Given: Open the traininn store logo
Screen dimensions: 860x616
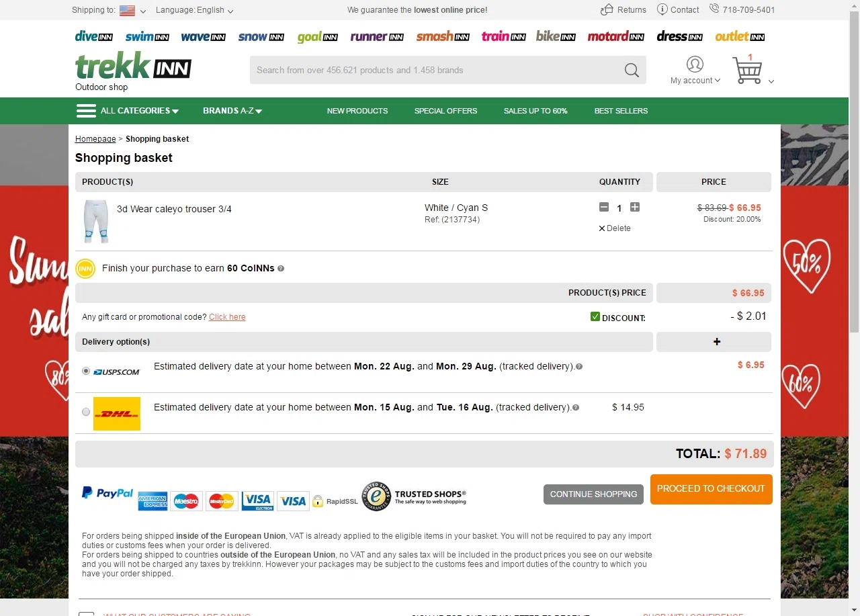Looking at the screenshot, I should click(503, 36).
